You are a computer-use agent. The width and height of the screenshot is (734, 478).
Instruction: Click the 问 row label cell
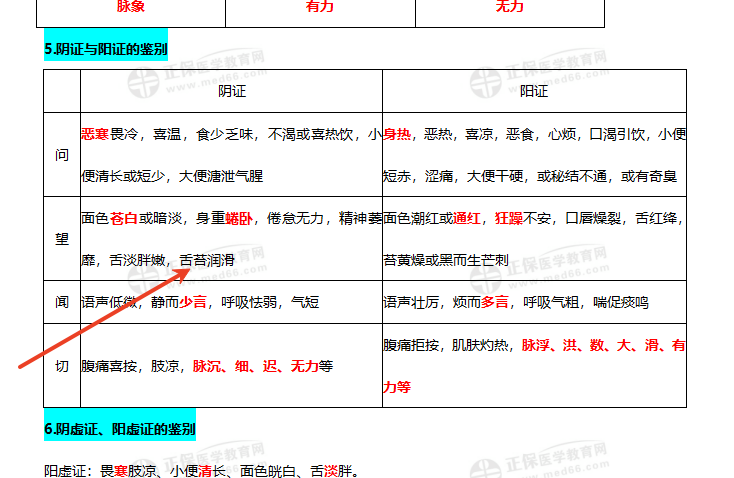point(62,154)
